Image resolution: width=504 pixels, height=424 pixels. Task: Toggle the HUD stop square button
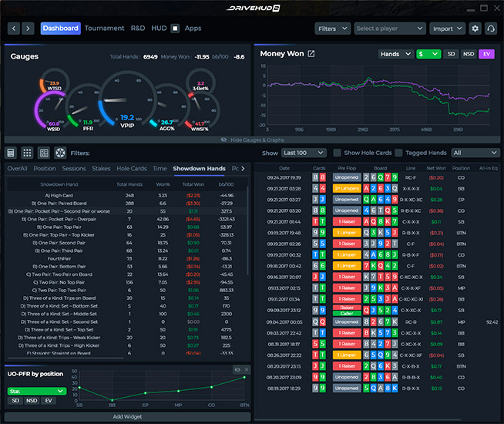tap(175, 29)
